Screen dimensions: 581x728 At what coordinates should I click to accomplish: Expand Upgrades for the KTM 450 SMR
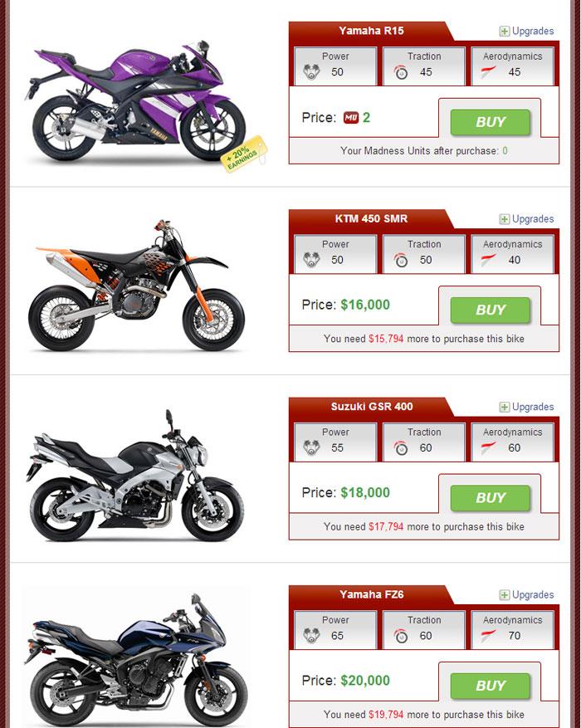click(527, 218)
